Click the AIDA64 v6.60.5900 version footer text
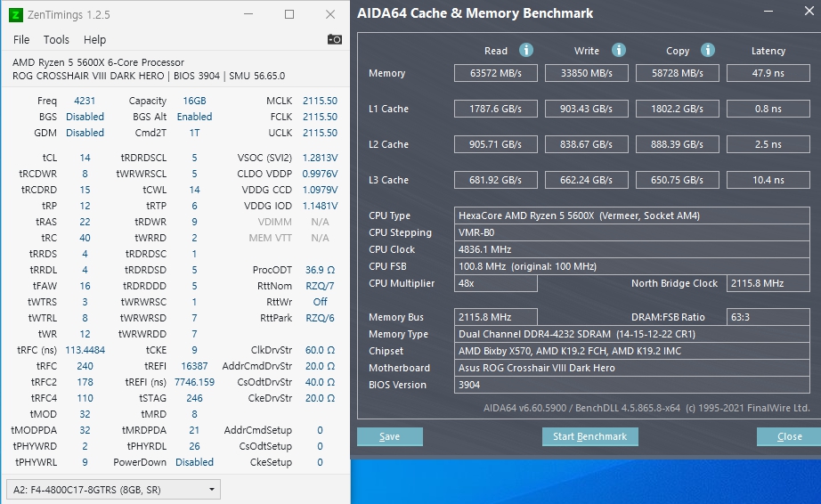The width and height of the screenshot is (821, 504). pos(646,408)
